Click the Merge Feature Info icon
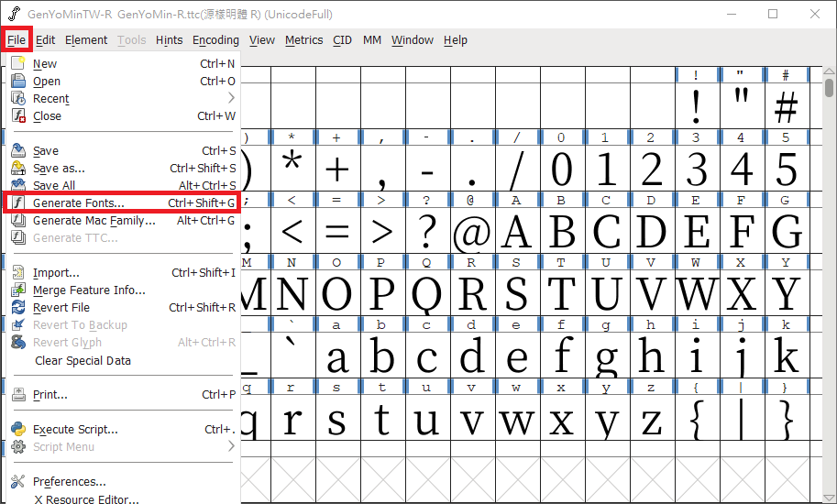The height and width of the screenshot is (504, 837). coord(18,290)
